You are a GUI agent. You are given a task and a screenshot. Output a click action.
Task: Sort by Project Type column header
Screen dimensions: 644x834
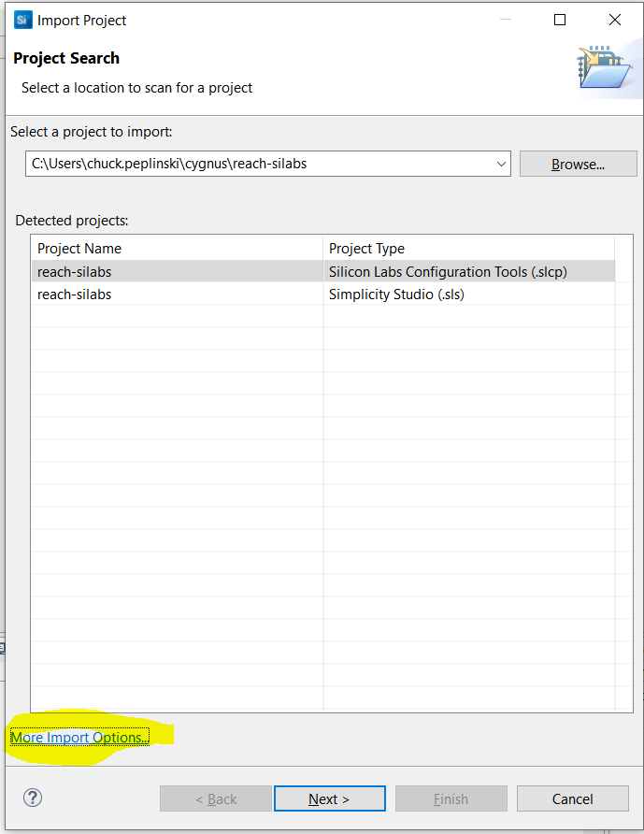468,249
